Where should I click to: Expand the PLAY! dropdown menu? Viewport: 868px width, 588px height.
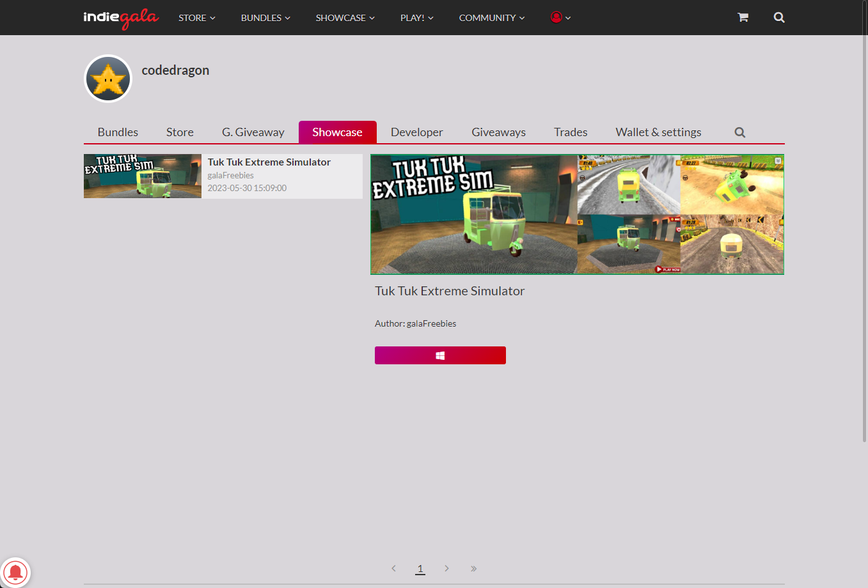417,18
